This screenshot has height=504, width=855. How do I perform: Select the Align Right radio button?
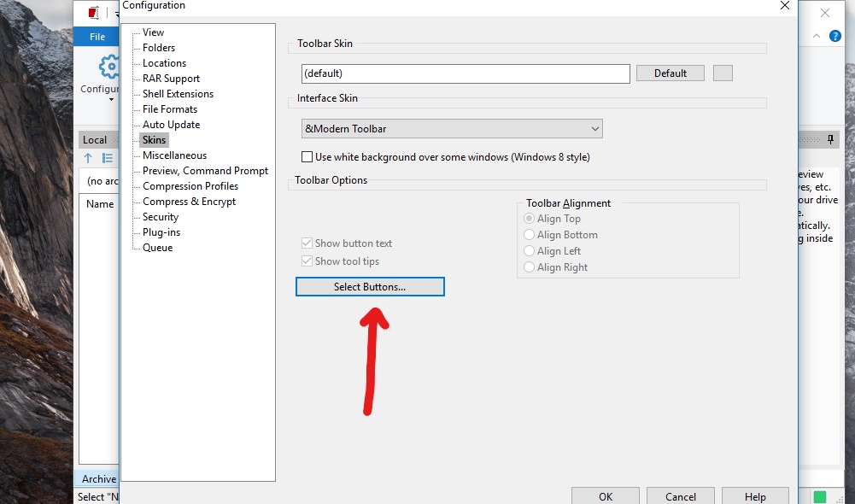(529, 267)
